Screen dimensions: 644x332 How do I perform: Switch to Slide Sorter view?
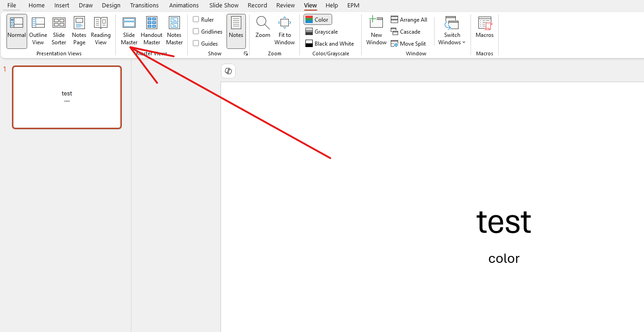coord(59,30)
